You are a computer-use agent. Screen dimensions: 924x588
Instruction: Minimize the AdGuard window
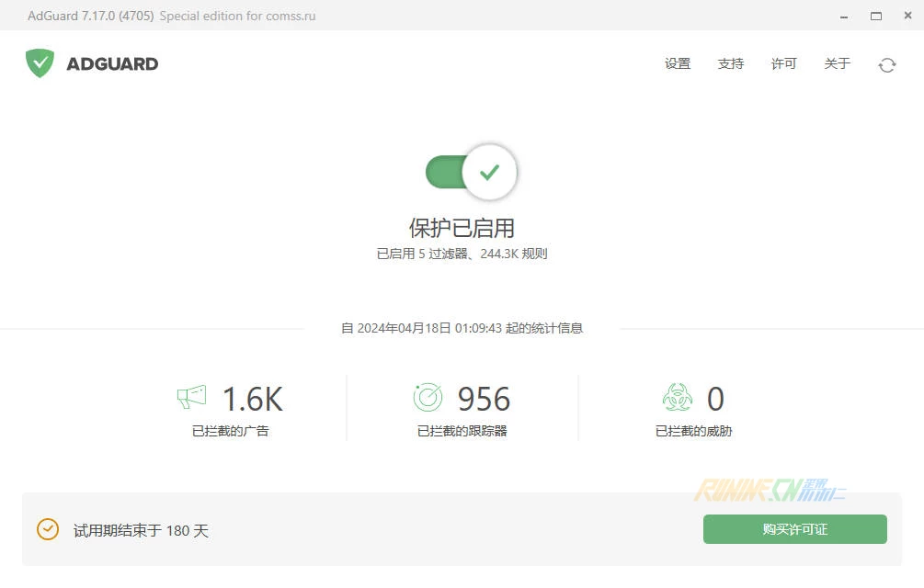[844, 16]
